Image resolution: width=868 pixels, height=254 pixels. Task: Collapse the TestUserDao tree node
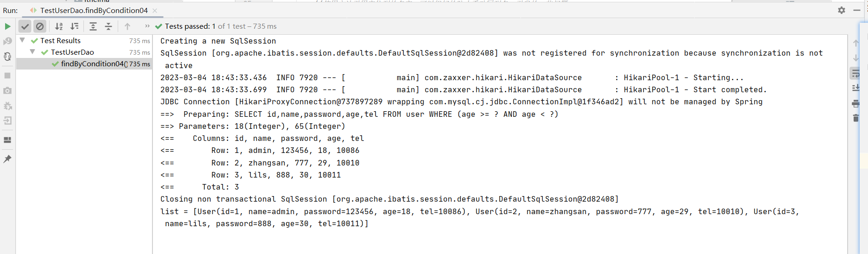(32, 52)
